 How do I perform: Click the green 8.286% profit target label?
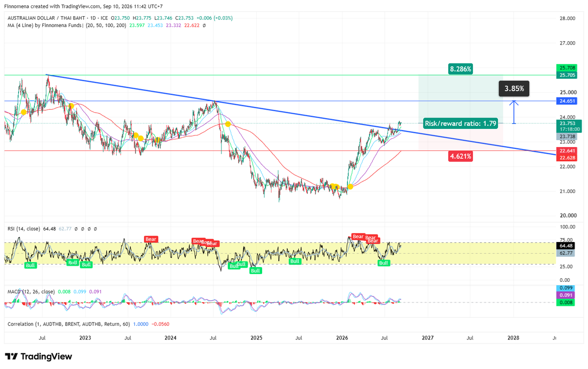coord(461,69)
